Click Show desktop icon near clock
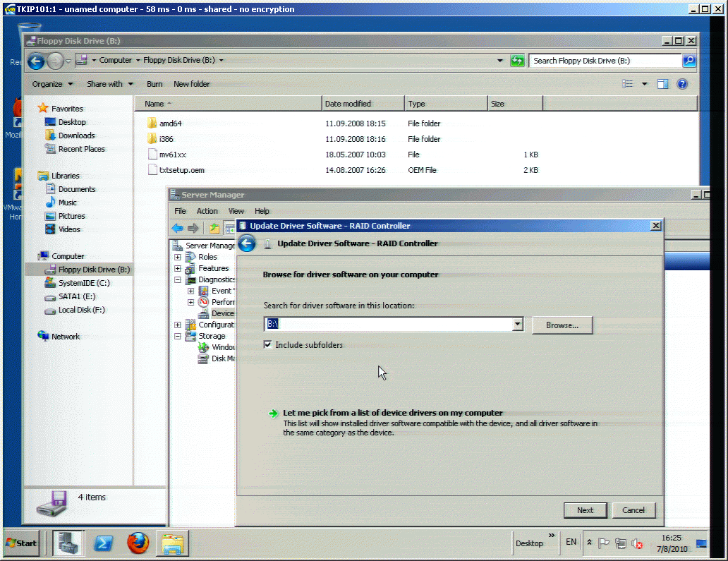Image resolution: width=728 pixels, height=561 pixels. (701, 543)
